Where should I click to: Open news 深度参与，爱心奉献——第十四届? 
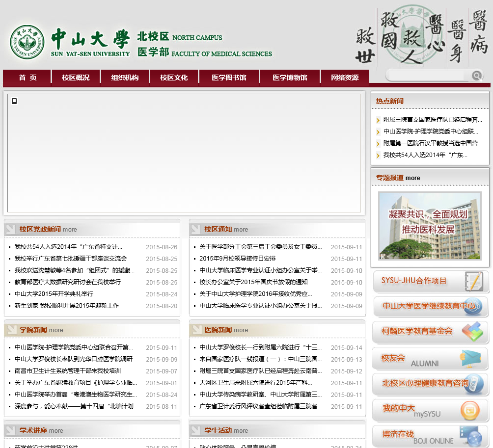click(76, 406)
